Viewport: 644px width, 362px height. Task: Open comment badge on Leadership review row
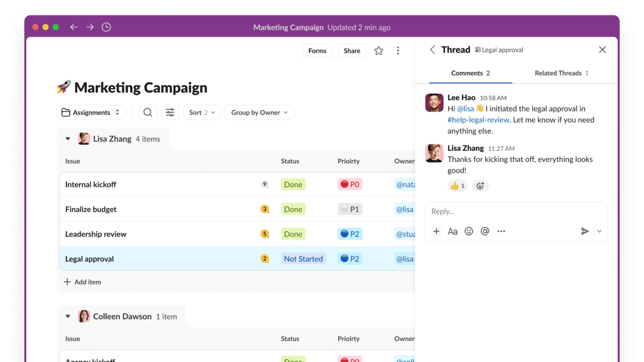click(265, 234)
